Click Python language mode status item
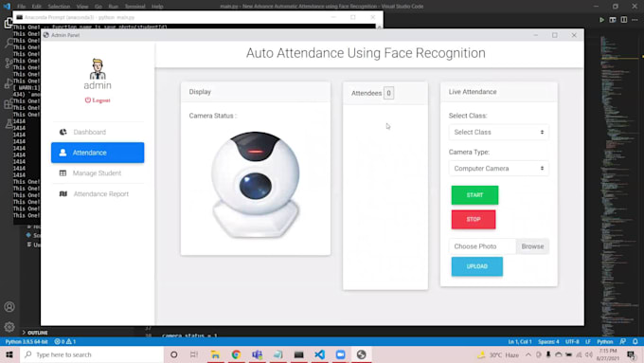This screenshot has height=363, width=644. click(604, 341)
